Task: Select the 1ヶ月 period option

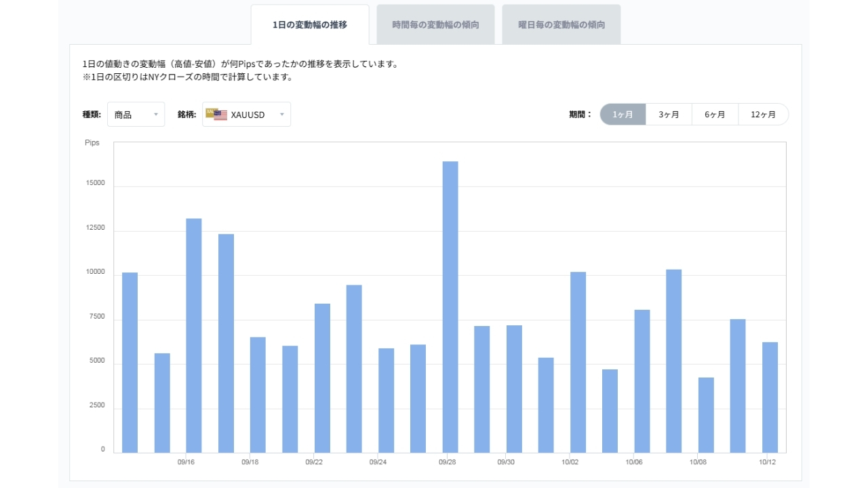Action: point(623,115)
